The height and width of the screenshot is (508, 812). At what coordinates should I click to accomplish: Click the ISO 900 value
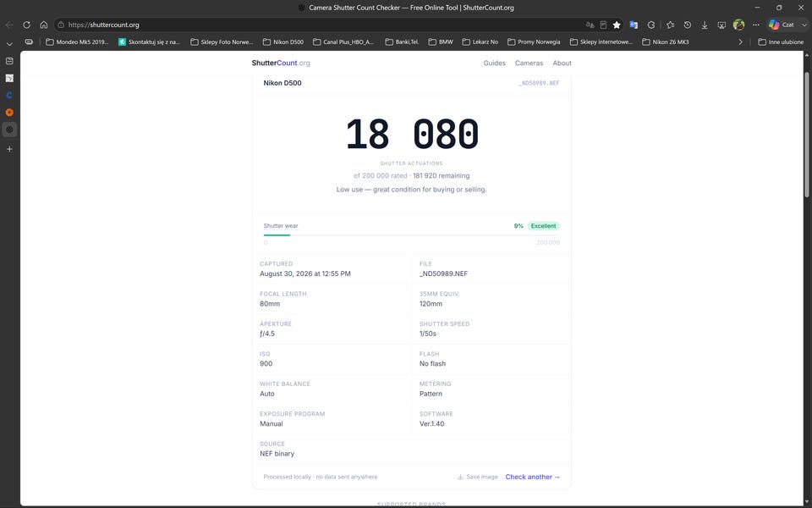(x=266, y=364)
